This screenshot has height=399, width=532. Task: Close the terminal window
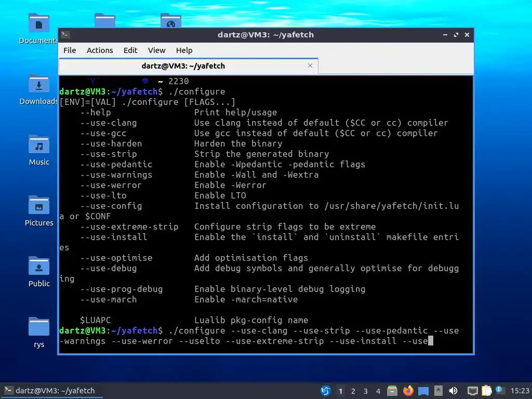click(467, 35)
